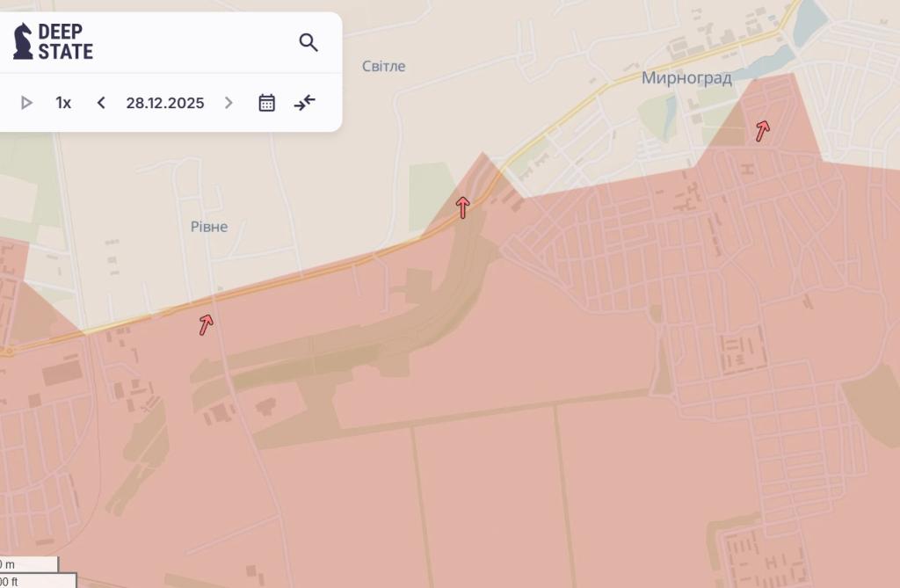Select the Рівне settlement label
The width and height of the screenshot is (900, 588).
pos(209,227)
